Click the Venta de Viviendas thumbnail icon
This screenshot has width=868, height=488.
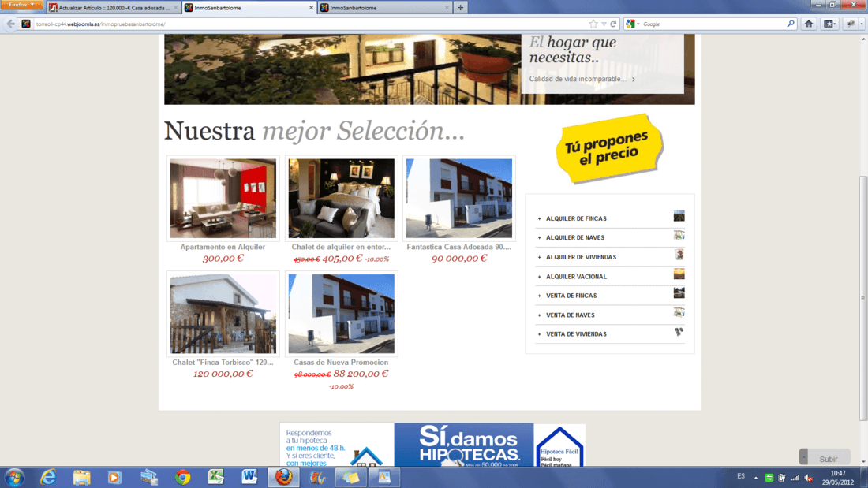click(679, 332)
